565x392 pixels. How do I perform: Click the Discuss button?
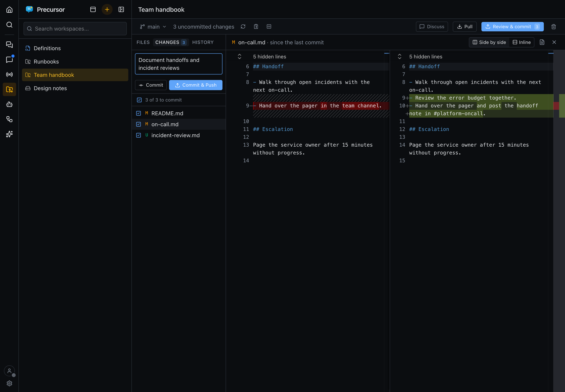click(432, 26)
